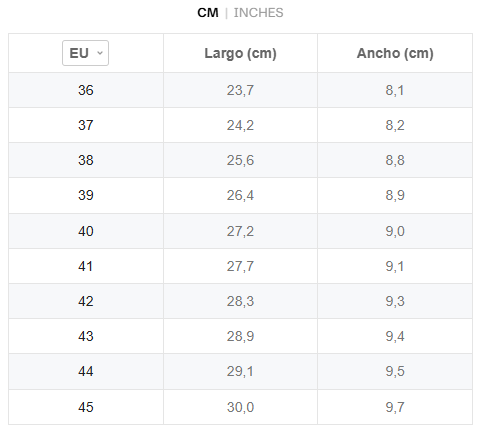Image resolution: width=482 pixels, height=432 pixels.
Task: Click the chevron arrow beside EU
Action: pos(100,53)
